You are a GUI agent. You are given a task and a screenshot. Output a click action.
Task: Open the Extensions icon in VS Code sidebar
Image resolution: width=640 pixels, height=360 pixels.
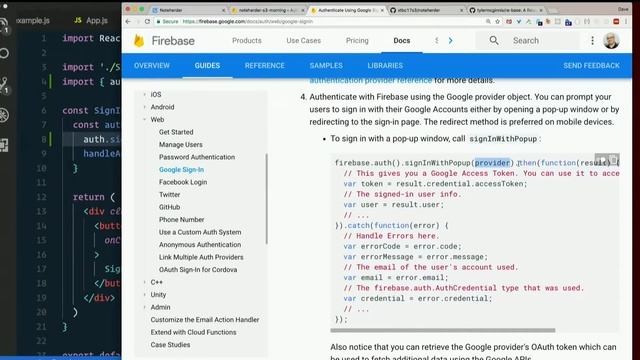click(4, 145)
